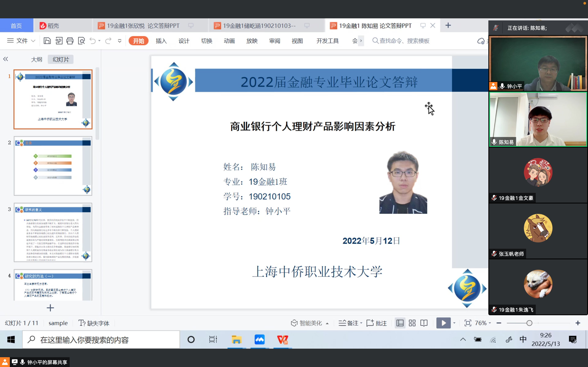Click fit-to-window zoom icon
This screenshot has width=588, height=367.
(x=468, y=323)
